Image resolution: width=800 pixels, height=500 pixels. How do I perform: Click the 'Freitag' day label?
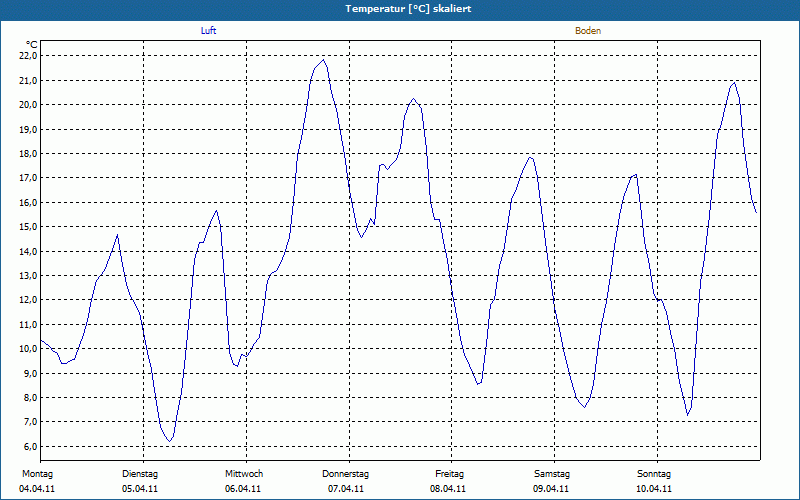449,474
